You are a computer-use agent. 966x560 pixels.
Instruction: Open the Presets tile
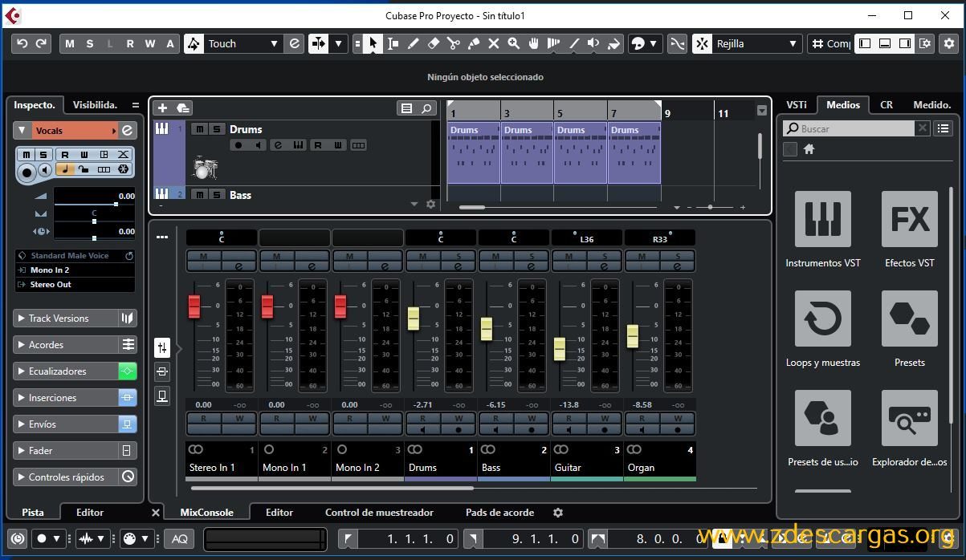[910, 319]
